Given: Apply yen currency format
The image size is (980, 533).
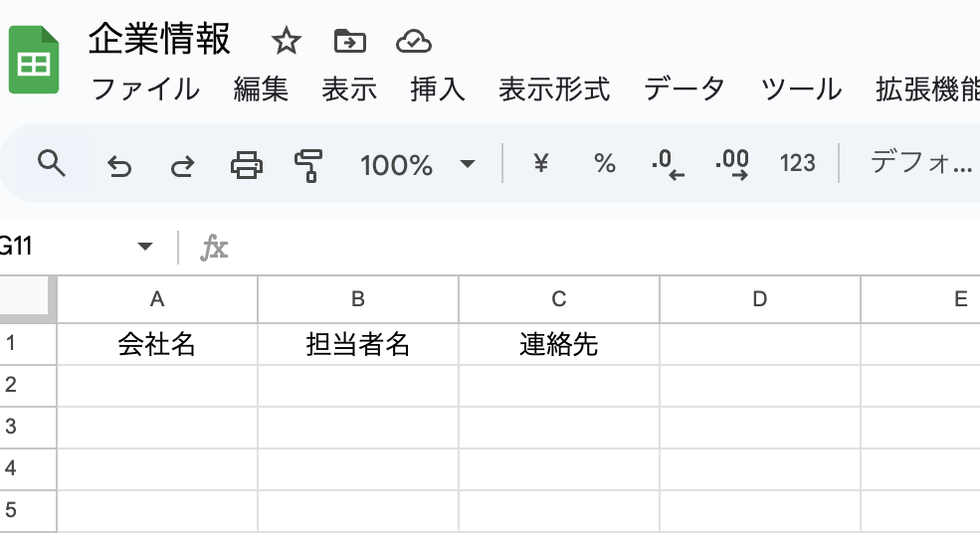Looking at the screenshot, I should pos(540,164).
